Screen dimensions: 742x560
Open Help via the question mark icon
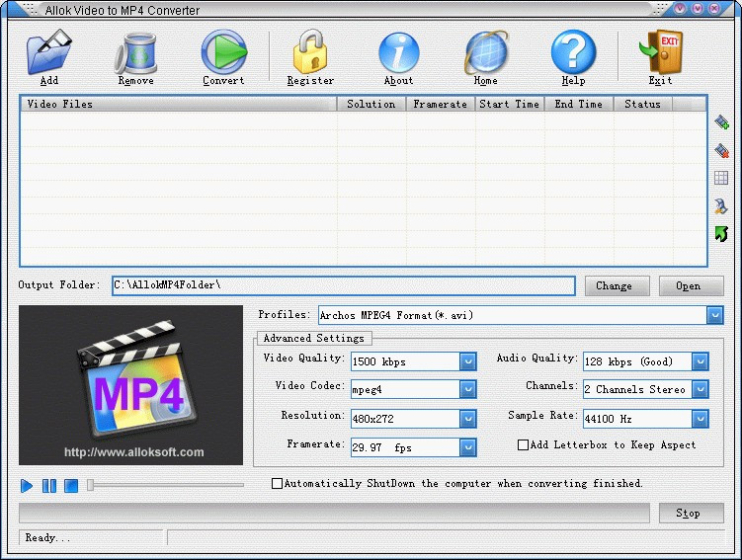click(x=573, y=52)
